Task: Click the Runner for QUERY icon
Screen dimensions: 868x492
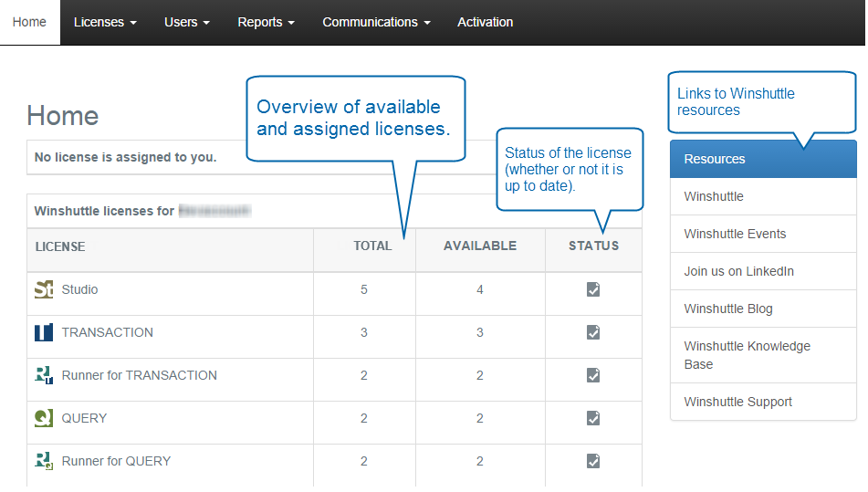Action: pyautogui.click(x=44, y=461)
